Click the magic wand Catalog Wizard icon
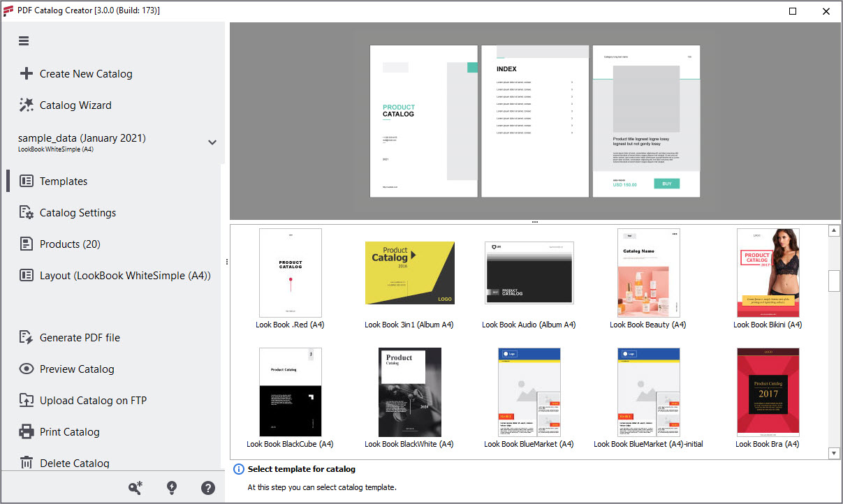This screenshot has height=504, width=843. tap(27, 105)
